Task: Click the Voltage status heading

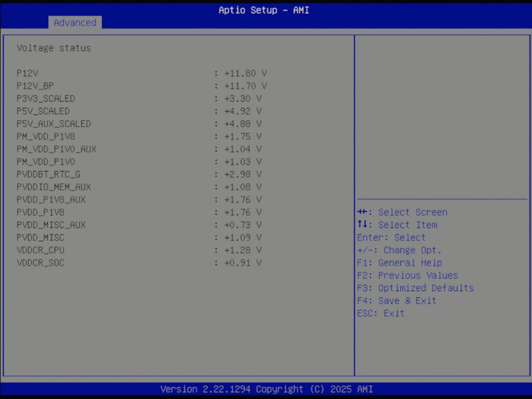Action: (53, 48)
